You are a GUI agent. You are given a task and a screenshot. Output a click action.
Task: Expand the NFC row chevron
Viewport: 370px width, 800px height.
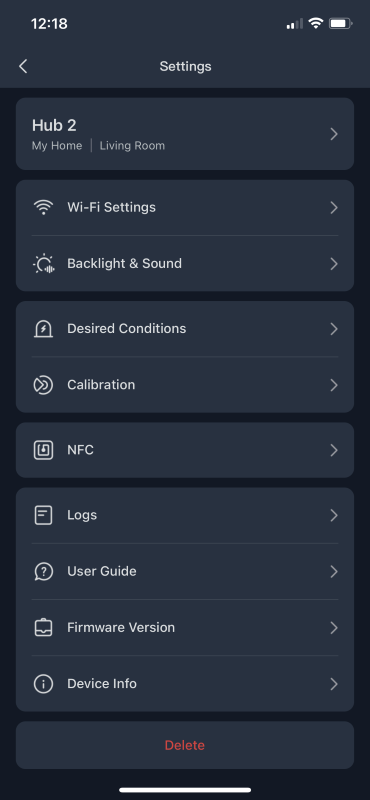(x=334, y=450)
